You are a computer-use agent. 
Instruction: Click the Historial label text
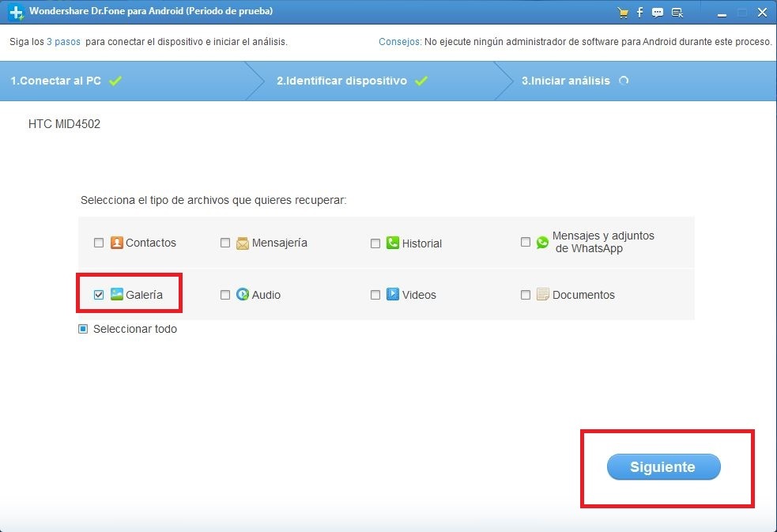(422, 243)
